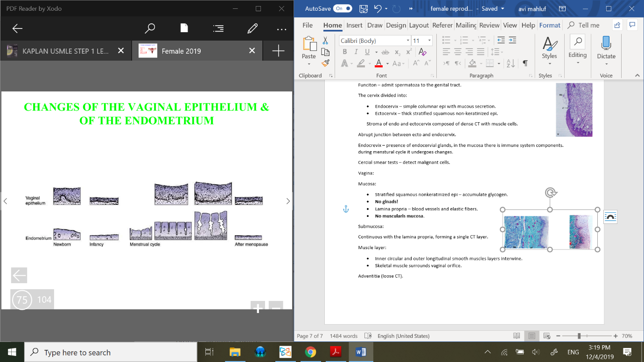Image resolution: width=644 pixels, height=362 pixels.
Task: Show paragraph marks with the pilcrow icon
Action: tap(525, 63)
